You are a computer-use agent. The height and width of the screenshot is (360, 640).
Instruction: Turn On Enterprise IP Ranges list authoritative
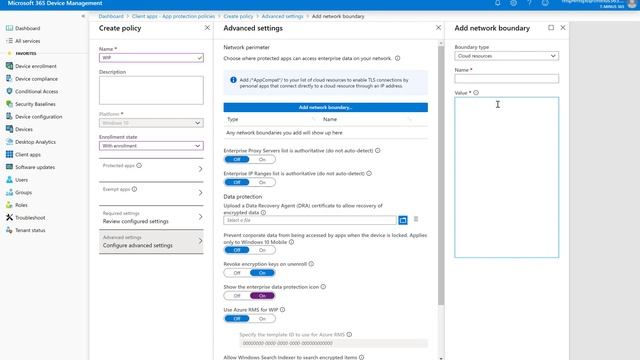coord(262,182)
